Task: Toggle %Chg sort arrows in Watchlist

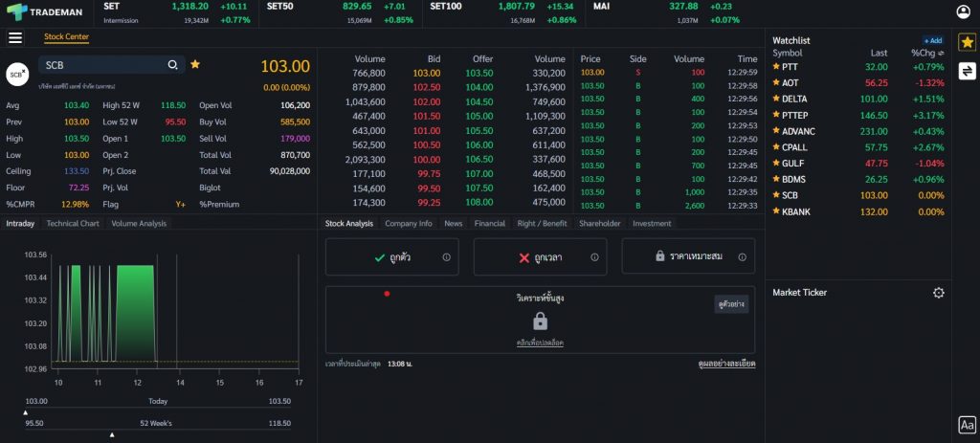Action: pos(941,54)
